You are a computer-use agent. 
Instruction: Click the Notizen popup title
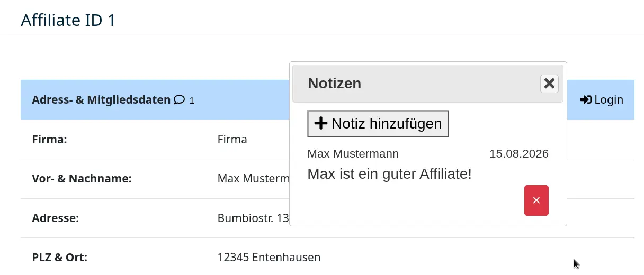(335, 83)
